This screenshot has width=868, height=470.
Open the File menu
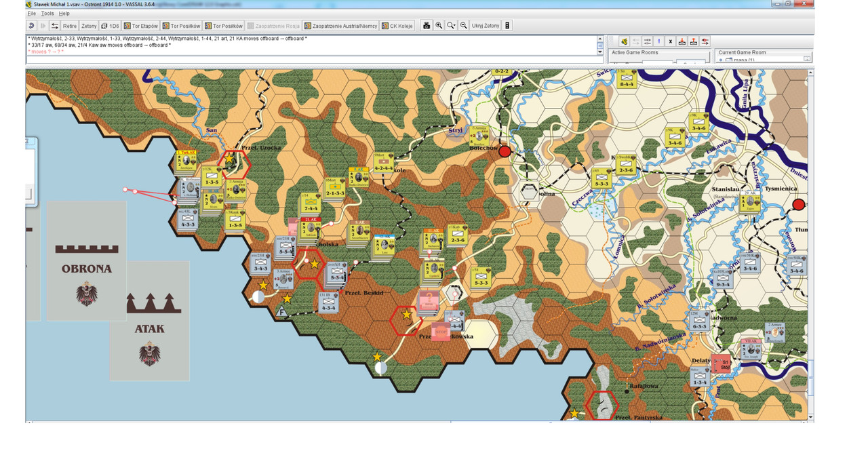pyautogui.click(x=32, y=14)
